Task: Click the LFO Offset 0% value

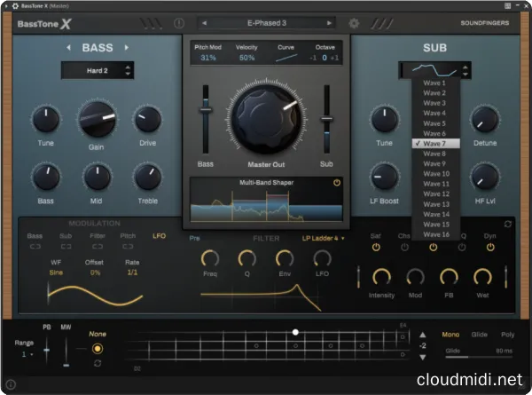Action: point(95,273)
